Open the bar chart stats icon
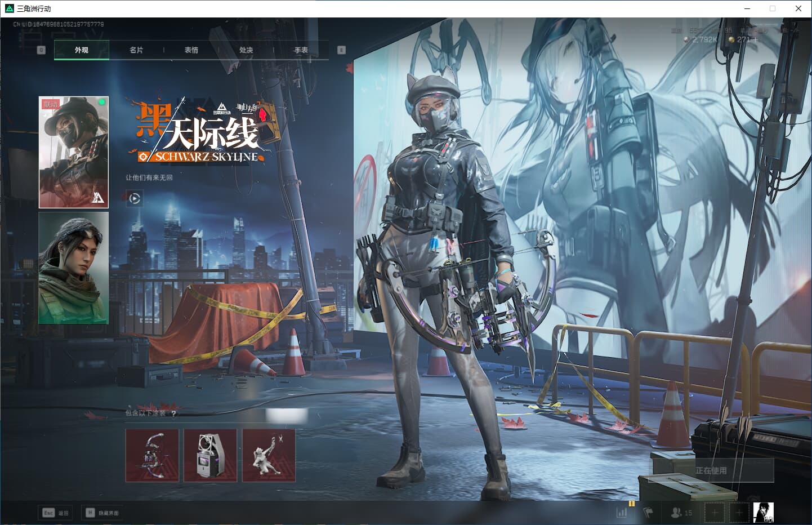This screenshot has width=812, height=525. [x=622, y=513]
